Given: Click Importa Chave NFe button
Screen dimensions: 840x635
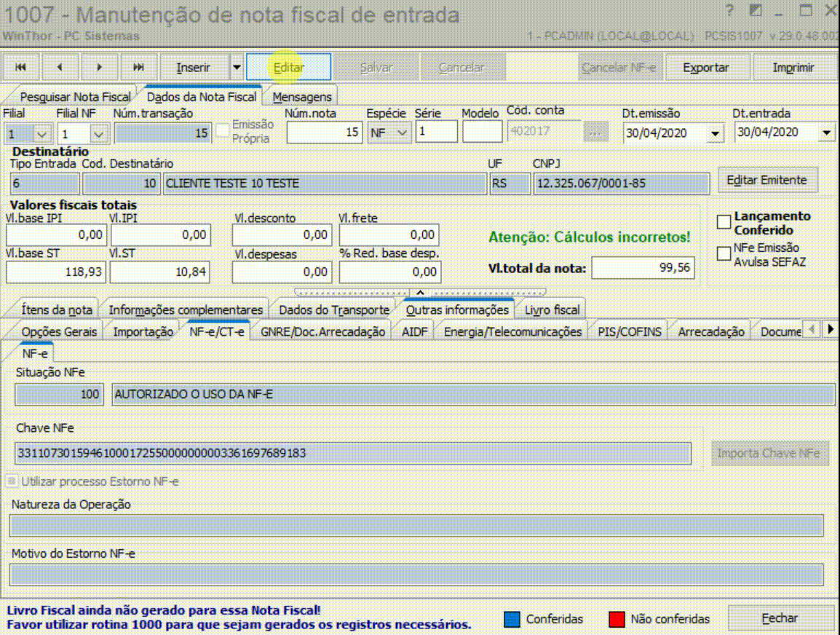Looking at the screenshot, I should 769,454.
